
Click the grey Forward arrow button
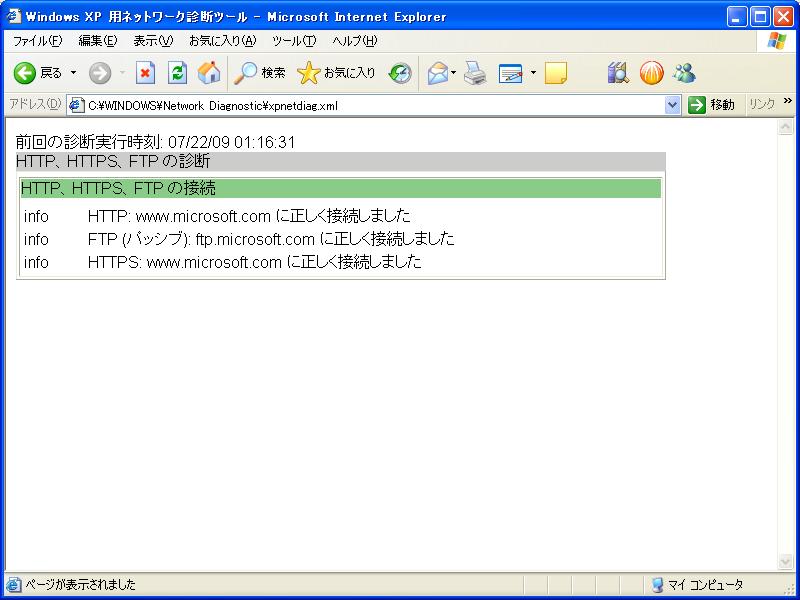100,73
